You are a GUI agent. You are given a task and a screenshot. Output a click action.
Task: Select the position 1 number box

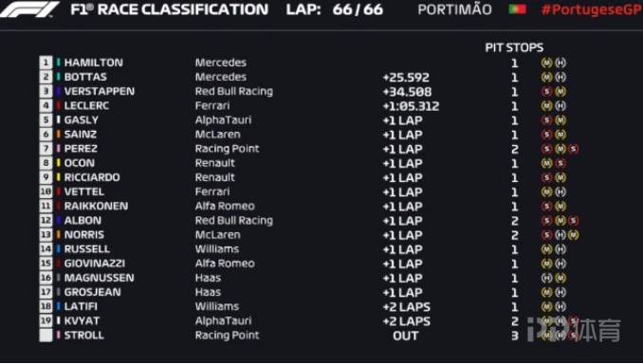(46, 63)
